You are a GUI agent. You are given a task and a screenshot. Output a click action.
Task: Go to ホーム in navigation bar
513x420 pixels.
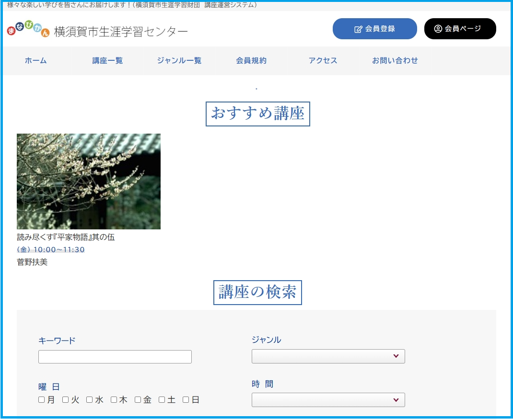36,61
